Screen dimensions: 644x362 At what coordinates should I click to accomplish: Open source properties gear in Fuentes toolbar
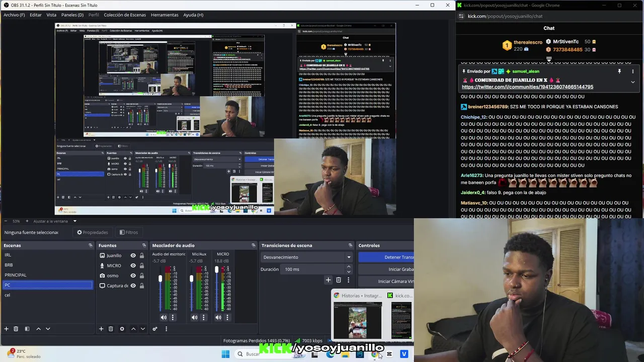122,329
